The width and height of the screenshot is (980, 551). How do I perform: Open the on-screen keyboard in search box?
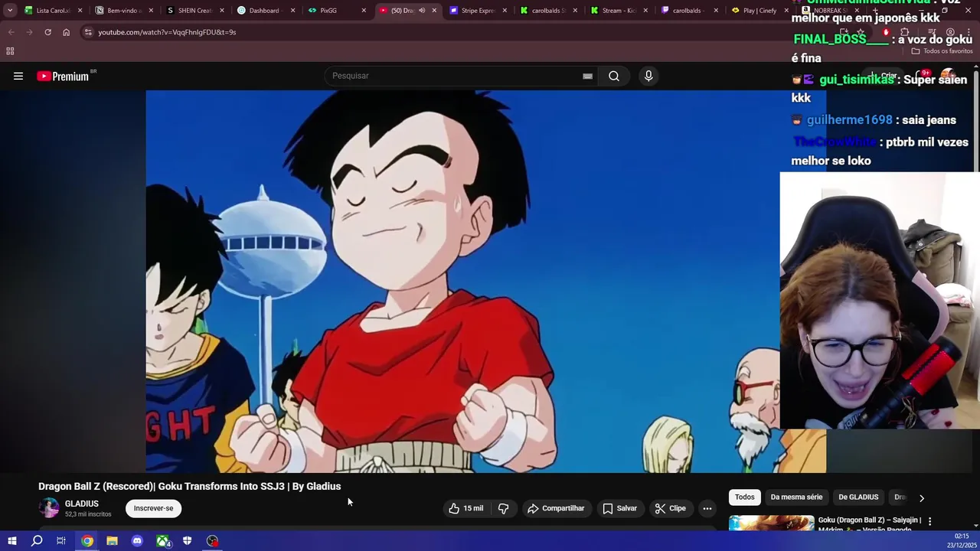pyautogui.click(x=587, y=76)
